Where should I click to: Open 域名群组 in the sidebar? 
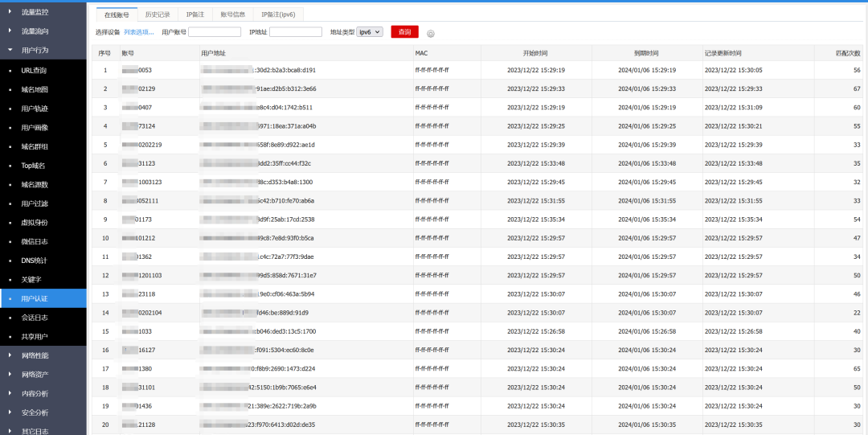[x=43, y=146]
